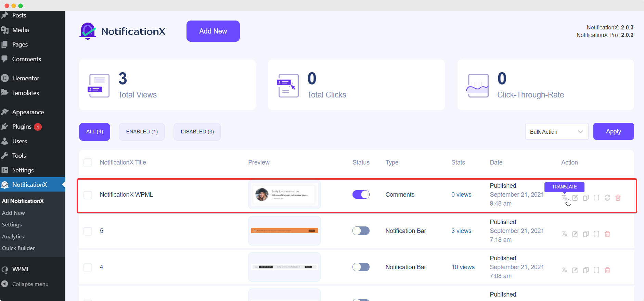
Task: Click the regenerate icon in NotificationX WPML row
Action: pyautogui.click(x=607, y=198)
